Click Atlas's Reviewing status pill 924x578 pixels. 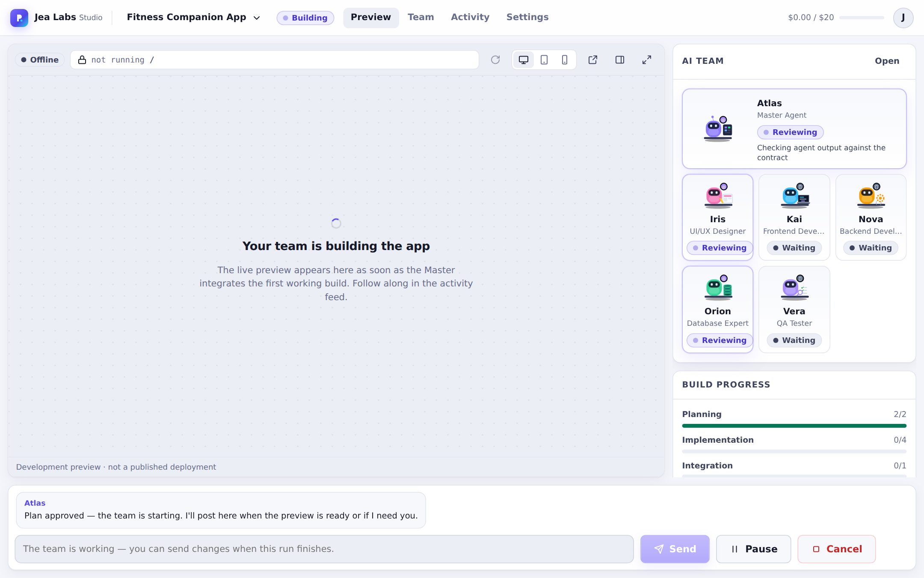pos(791,132)
